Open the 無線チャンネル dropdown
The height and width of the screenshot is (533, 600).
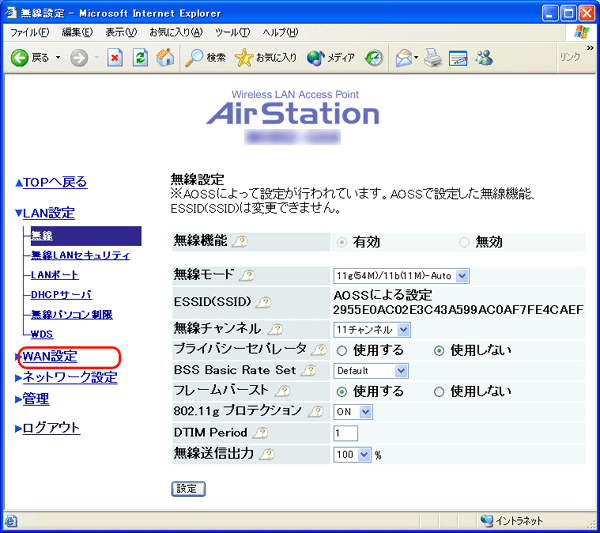(x=371, y=329)
